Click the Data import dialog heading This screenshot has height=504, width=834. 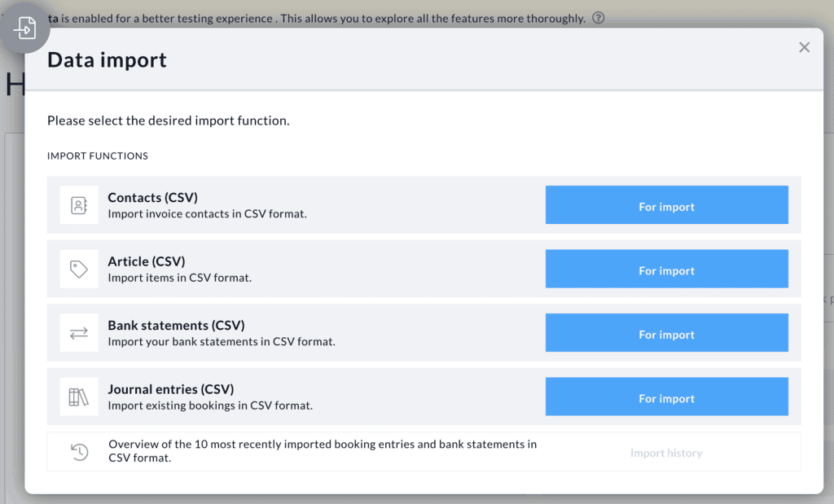pyautogui.click(x=107, y=59)
